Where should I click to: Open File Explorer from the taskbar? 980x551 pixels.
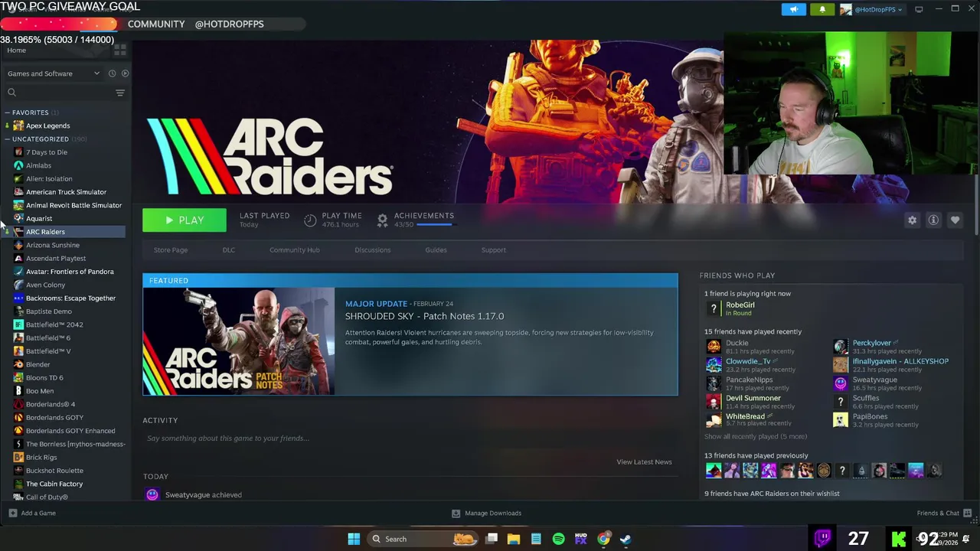tap(514, 539)
